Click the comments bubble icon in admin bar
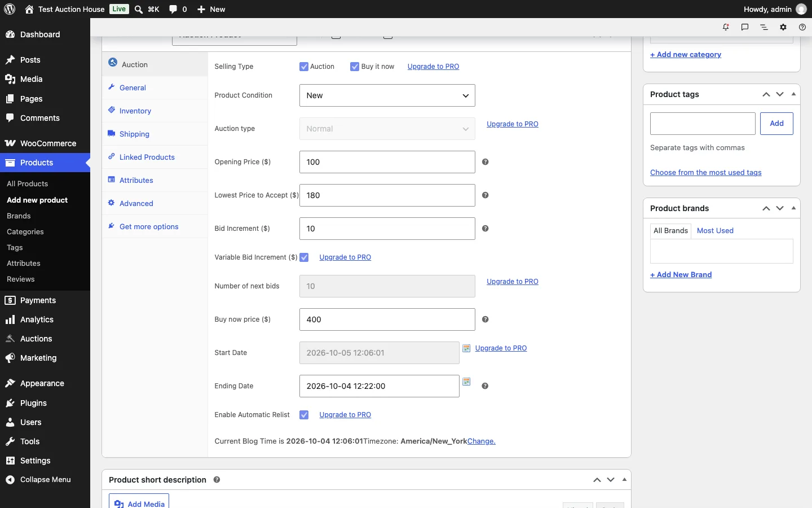Viewport: 812px width, 508px height. pos(173,9)
